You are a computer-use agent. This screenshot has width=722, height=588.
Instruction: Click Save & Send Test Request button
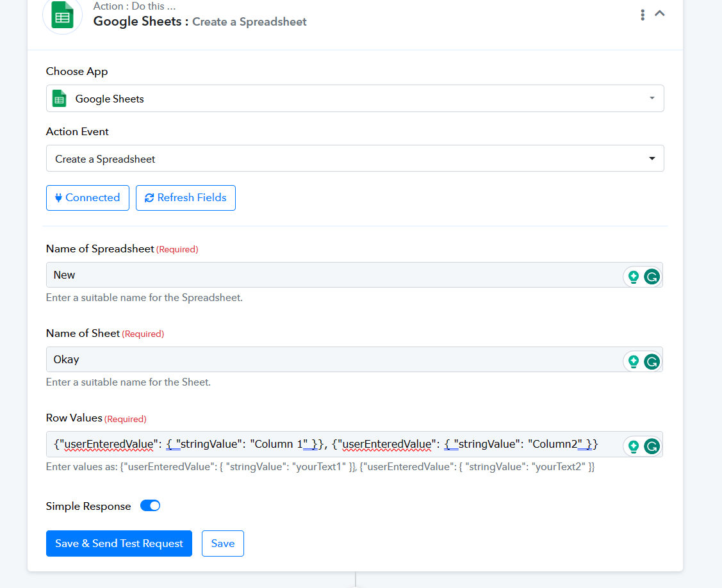click(119, 543)
